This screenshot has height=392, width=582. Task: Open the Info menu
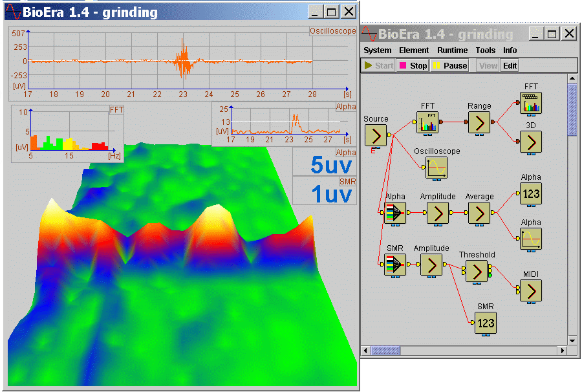coord(510,50)
